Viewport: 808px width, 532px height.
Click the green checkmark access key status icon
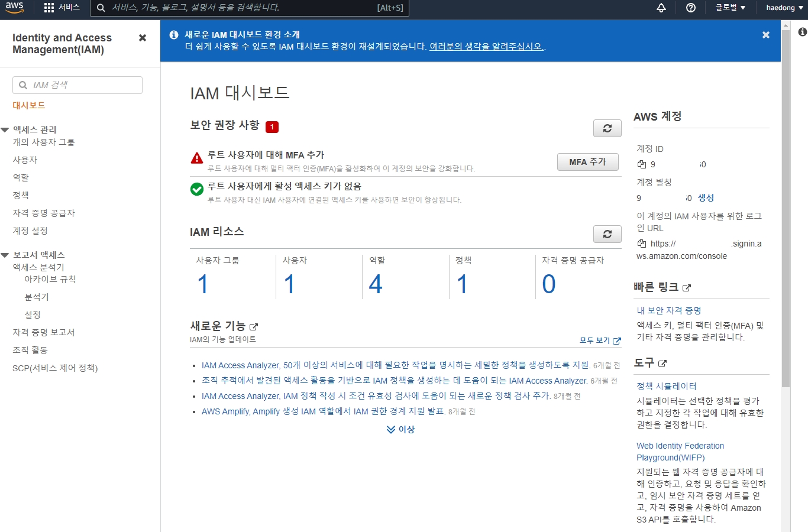tap(197, 189)
